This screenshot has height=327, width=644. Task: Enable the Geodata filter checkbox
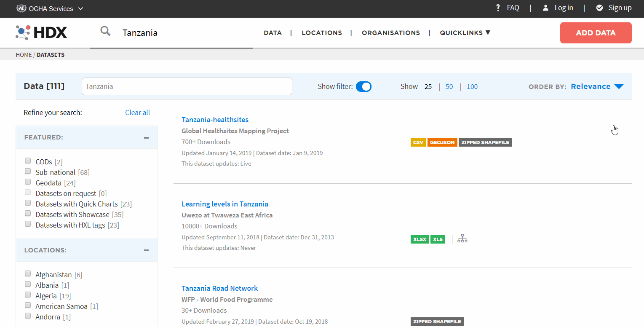28,182
